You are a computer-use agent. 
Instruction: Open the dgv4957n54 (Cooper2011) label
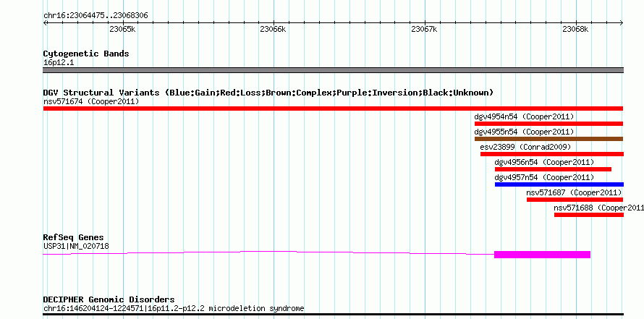click(x=544, y=177)
